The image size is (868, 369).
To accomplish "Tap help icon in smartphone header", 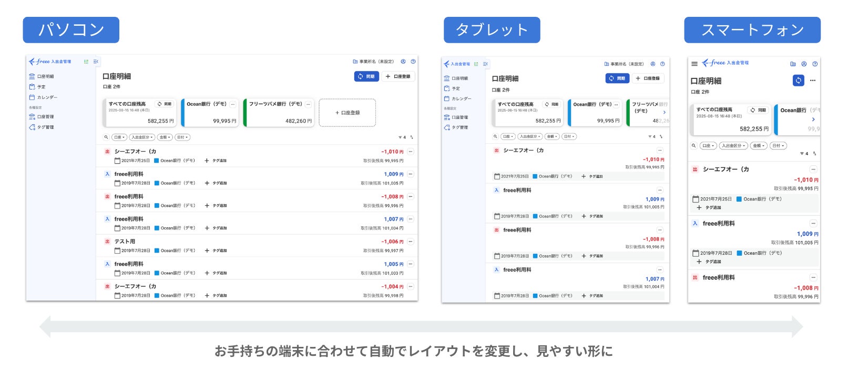I will tap(815, 64).
